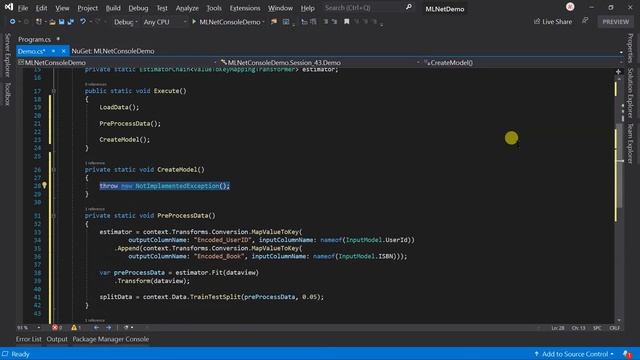Screen dimensions: 640x360
Task: Click the notifications icon in status bar
Action: pyautogui.click(x=627, y=354)
